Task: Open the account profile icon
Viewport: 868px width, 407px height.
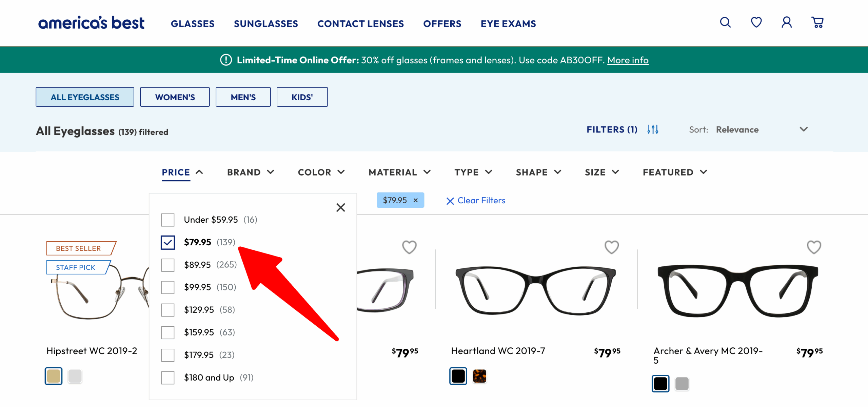Action: pyautogui.click(x=787, y=22)
